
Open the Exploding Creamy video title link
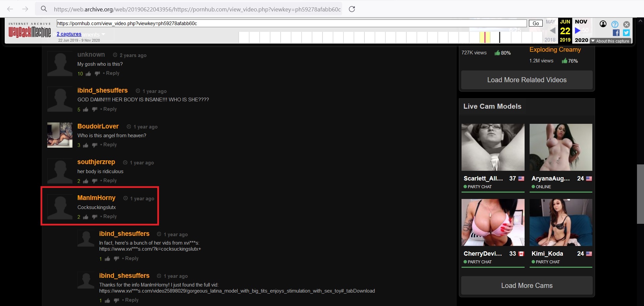555,49
